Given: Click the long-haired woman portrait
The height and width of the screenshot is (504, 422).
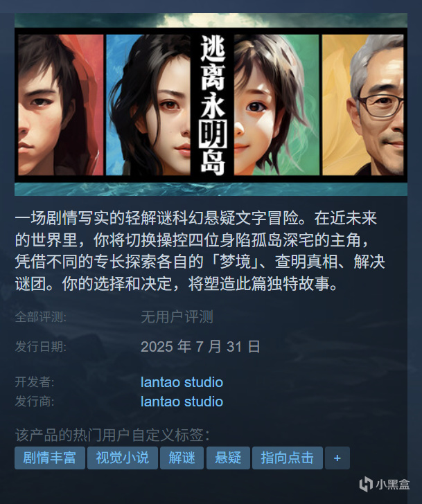Looking at the screenshot, I should pos(148,105).
